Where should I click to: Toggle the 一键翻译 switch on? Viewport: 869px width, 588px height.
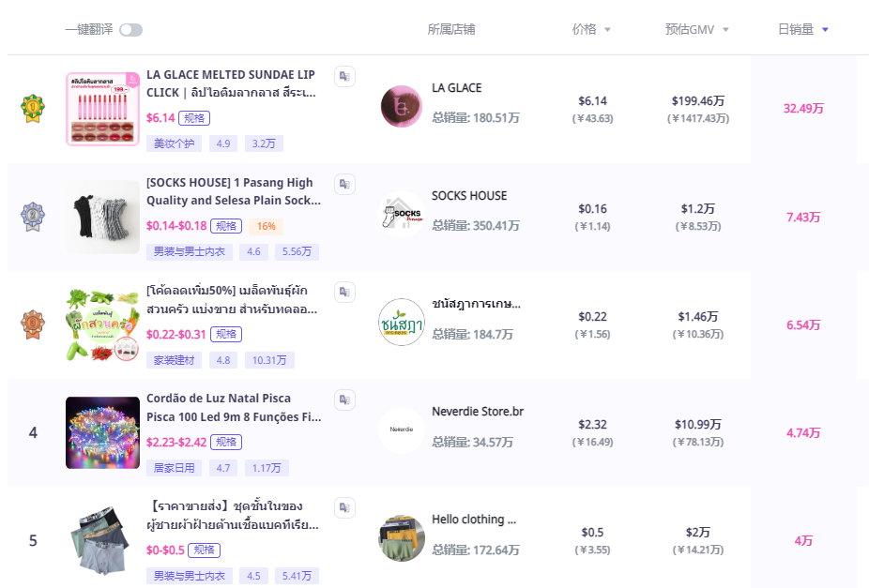[130, 30]
